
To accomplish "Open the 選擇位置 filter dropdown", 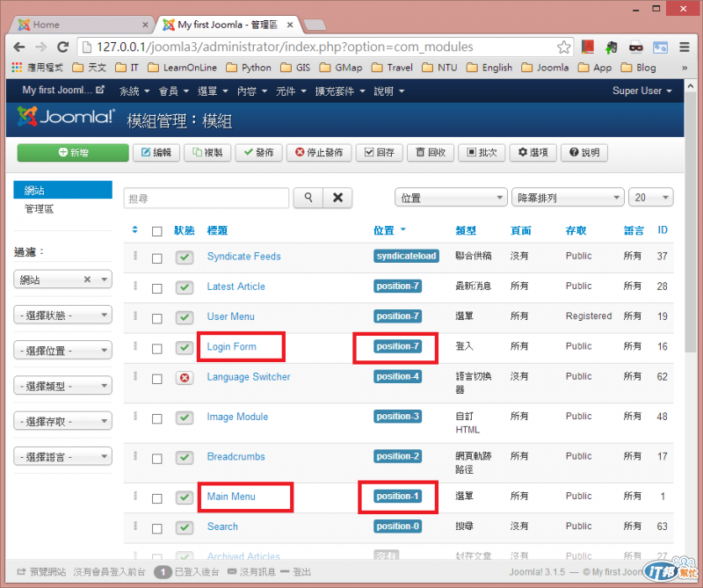I will coord(62,351).
